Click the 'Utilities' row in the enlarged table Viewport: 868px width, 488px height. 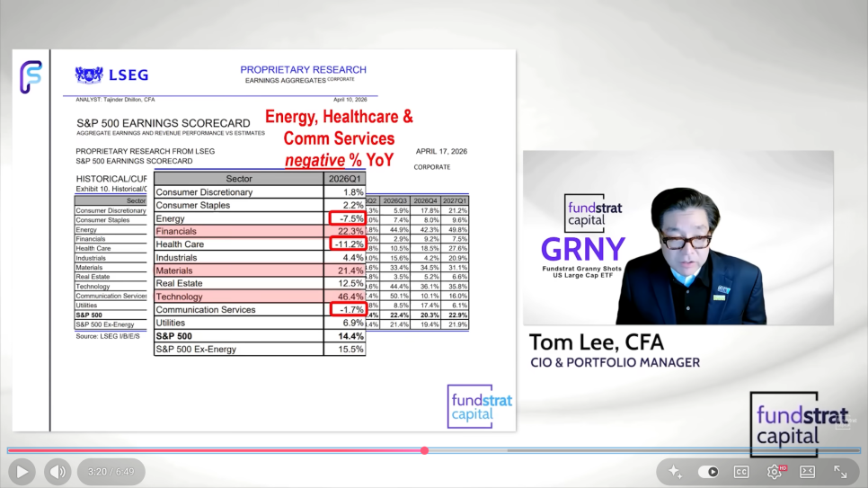[260, 323]
